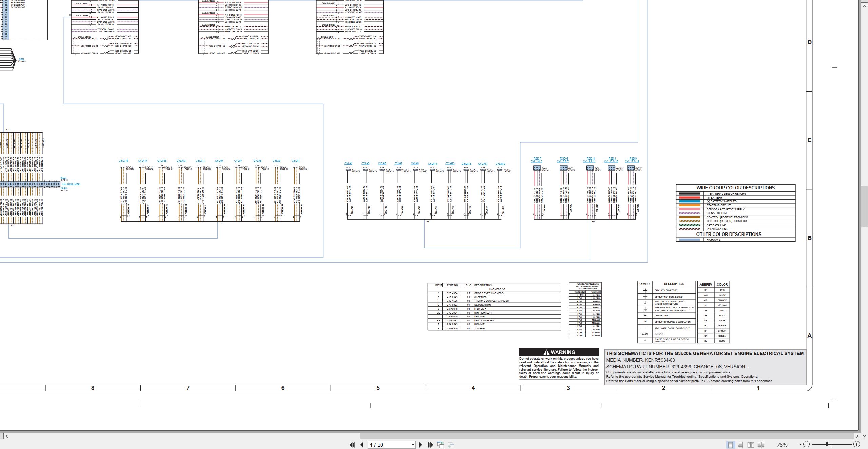
Task: Follow CYL#13 link above RE-C13 connector
Action: pyautogui.click(x=181, y=161)
